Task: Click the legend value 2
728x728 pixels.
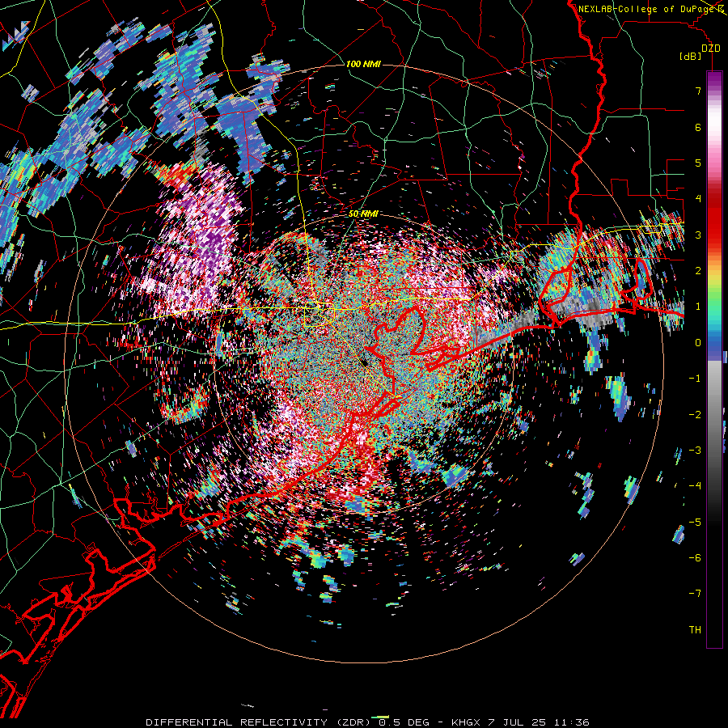Action: click(698, 271)
